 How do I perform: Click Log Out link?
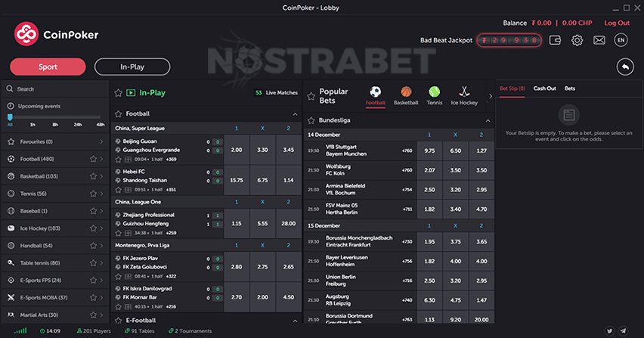[x=617, y=23]
